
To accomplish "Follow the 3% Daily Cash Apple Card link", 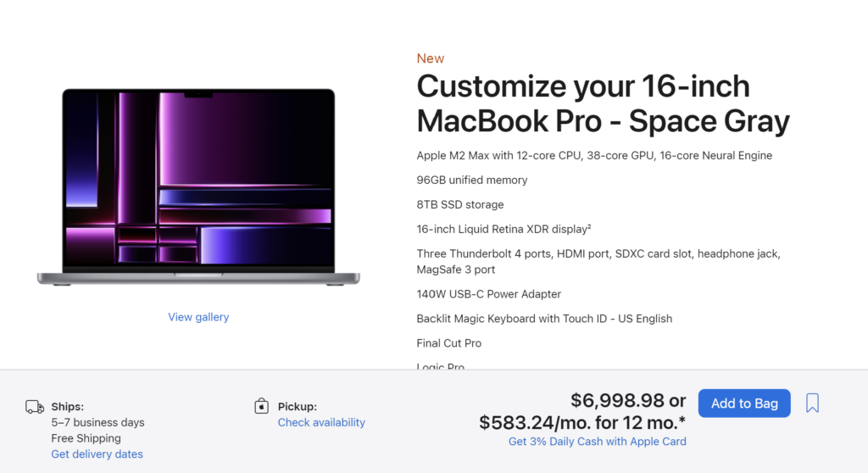I will (x=597, y=442).
